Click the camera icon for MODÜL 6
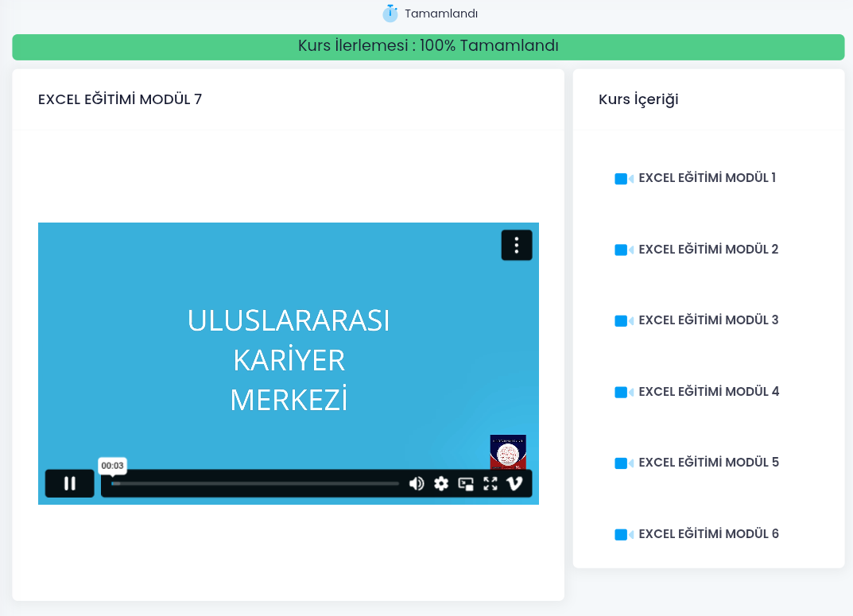 point(624,534)
